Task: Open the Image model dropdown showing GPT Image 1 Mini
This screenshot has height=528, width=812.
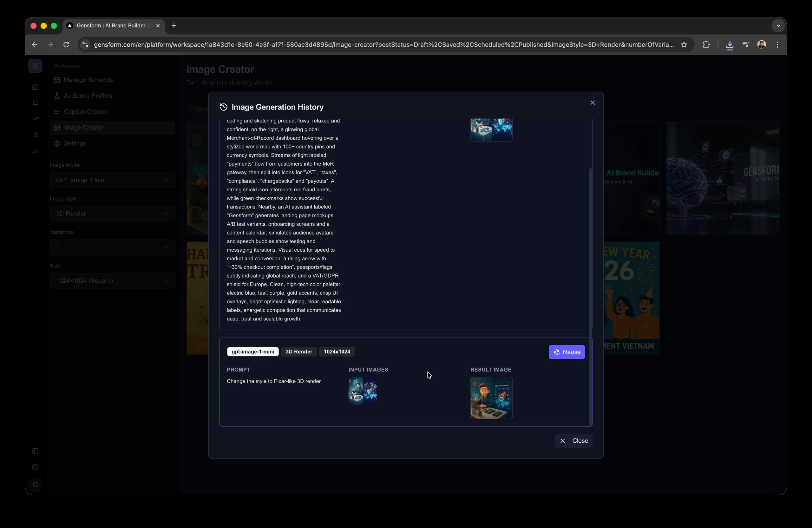Action: pyautogui.click(x=112, y=180)
